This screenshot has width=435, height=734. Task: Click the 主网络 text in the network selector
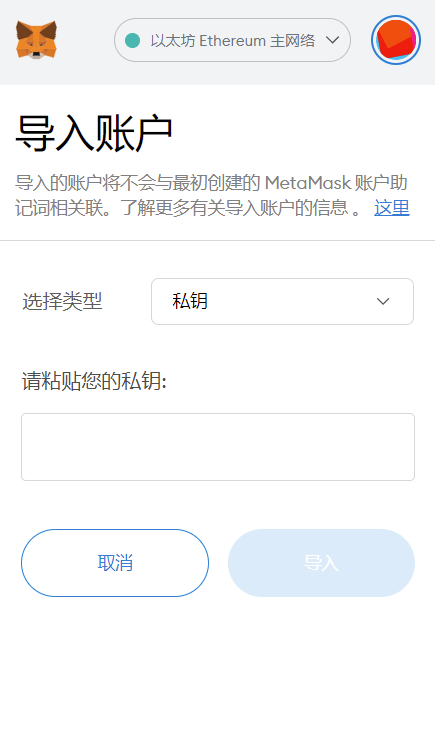coord(293,41)
